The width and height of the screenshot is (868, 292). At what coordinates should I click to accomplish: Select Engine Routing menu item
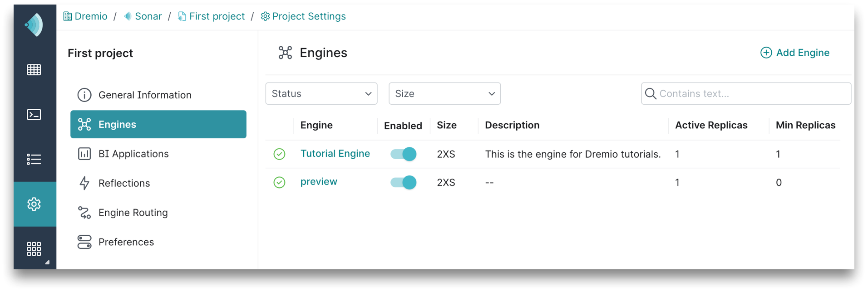click(x=158, y=213)
